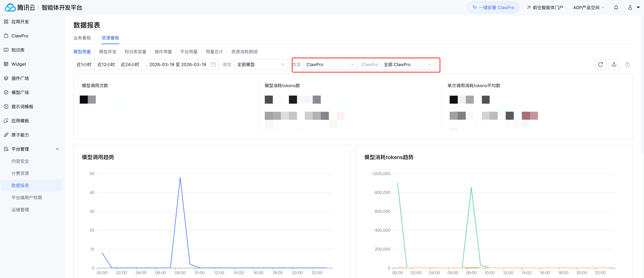Click the 前往智能体门户 link
The image size is (644, 278).
[x=545, y=8]
